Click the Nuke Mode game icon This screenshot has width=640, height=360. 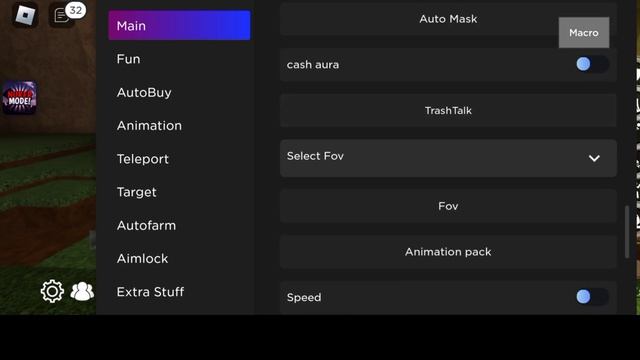(x=20, y=98)
